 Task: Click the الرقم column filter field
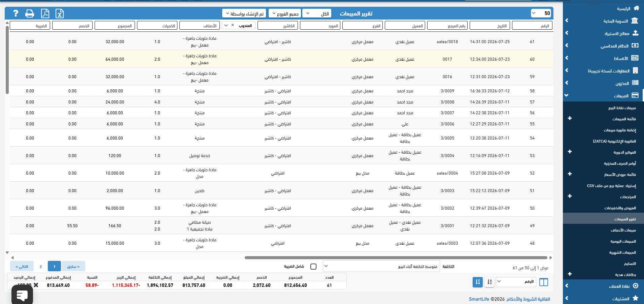pyautogui.click(x=532, y=25)
